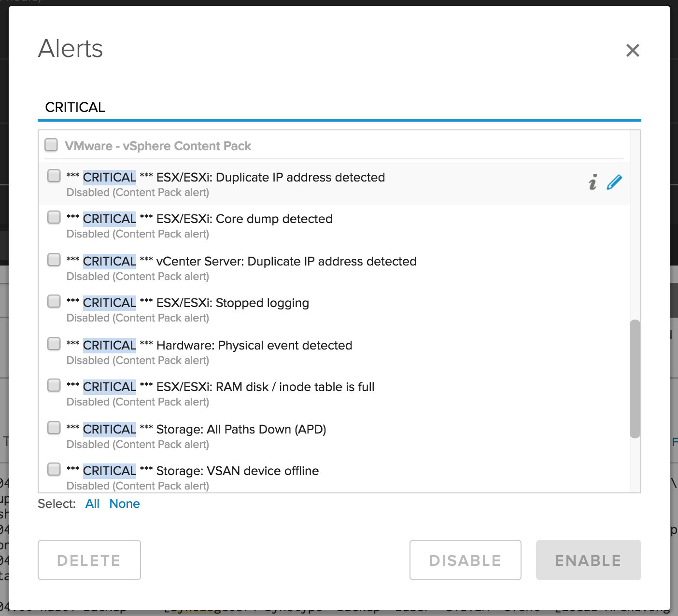Check vCenter Server Duplicate IP alert checkbox
The height and width of the screenshot is (616, 678).
(x=54, y=260)
